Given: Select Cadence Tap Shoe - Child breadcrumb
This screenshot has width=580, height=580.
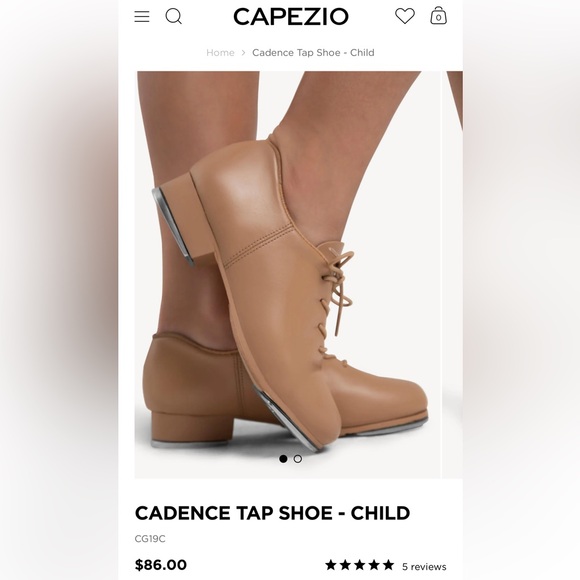Looking at the screenshot, I should [x=313, y=53].
